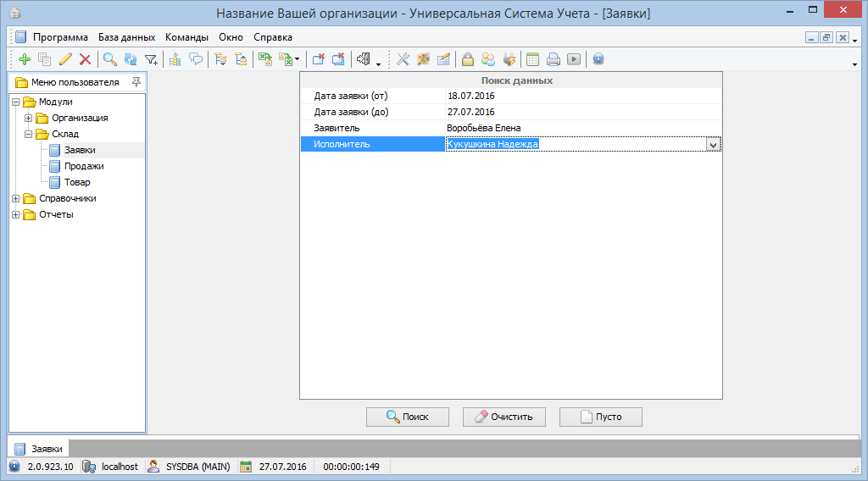Click the magnifying glass Search toolbar icon
The image size is (868, 481).
[x=109, y=59]
